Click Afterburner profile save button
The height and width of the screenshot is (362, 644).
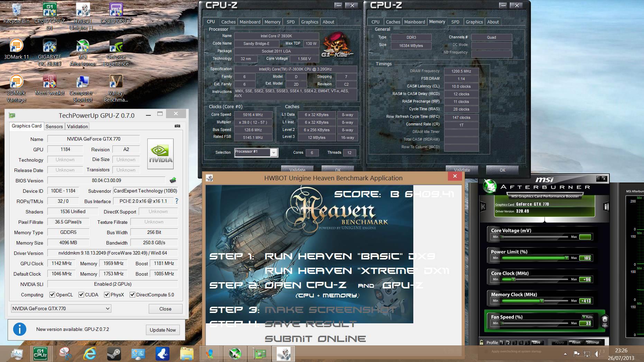point(536,342)
